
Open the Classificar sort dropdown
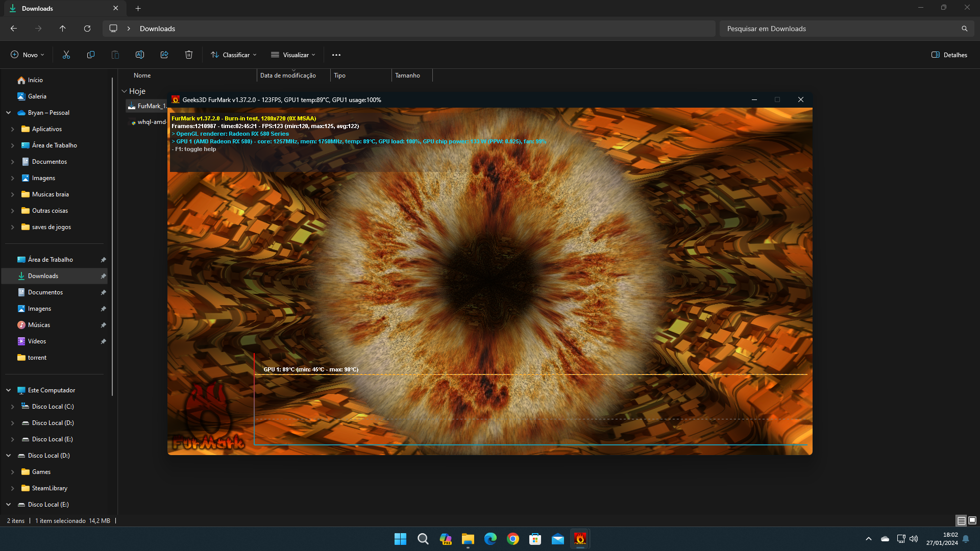(x=234, y=55)
